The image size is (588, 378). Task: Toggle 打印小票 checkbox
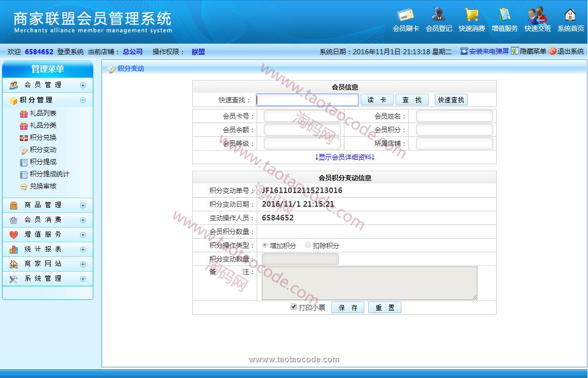pyautogui.click(x=294, y=307)
